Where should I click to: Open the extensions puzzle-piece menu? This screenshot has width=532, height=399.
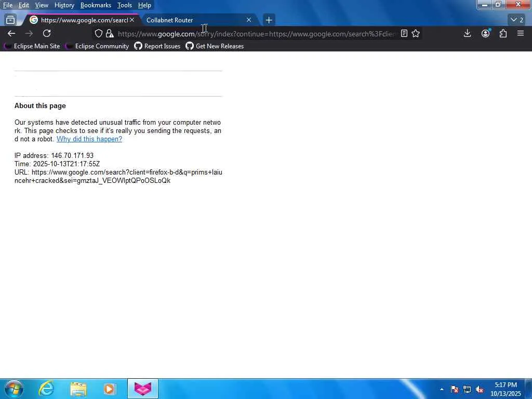[x=503, y=33]
